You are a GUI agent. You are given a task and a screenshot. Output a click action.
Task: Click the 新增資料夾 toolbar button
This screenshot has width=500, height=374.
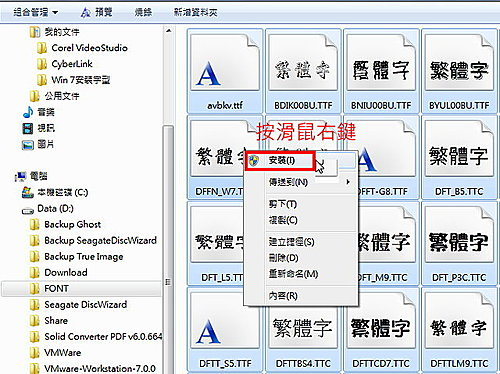pos(196,13)
